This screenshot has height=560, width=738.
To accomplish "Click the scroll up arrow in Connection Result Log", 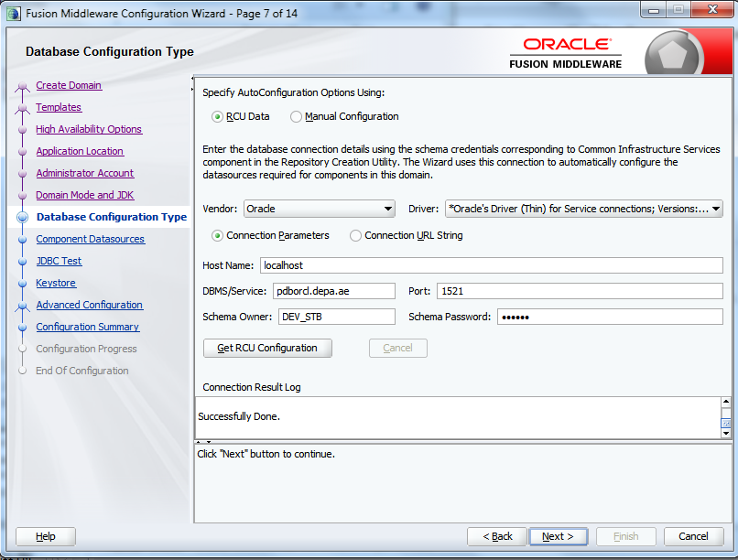I will point(726,402).
